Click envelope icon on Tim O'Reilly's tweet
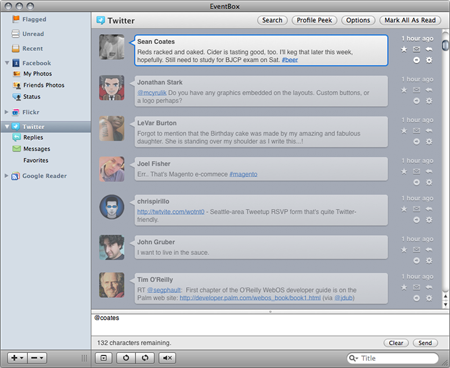 coord(416,287)
